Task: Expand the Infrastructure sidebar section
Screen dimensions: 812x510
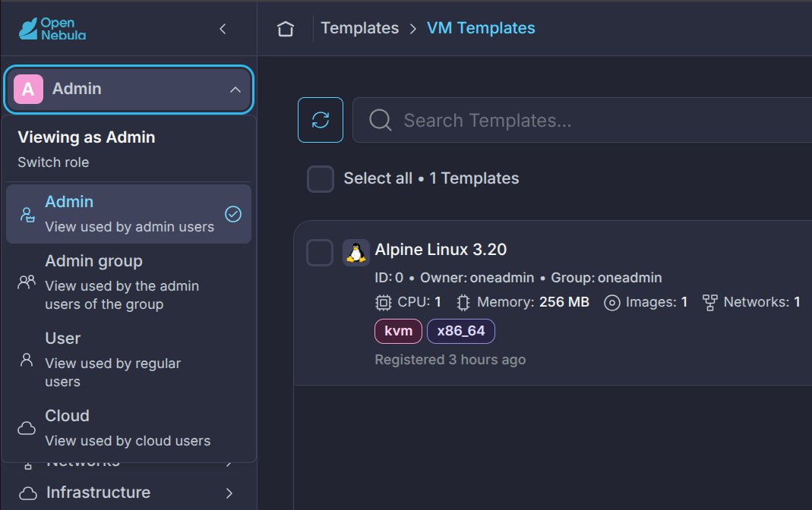Action: pyautogui.click(x=229, y=493)
